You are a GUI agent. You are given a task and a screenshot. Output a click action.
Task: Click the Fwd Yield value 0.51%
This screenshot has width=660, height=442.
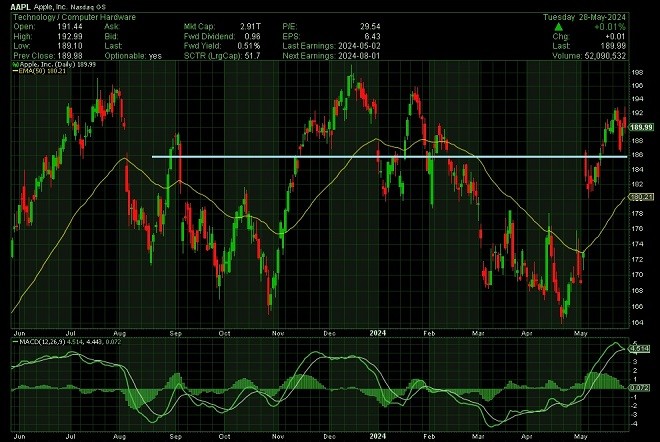click(249, 46)
